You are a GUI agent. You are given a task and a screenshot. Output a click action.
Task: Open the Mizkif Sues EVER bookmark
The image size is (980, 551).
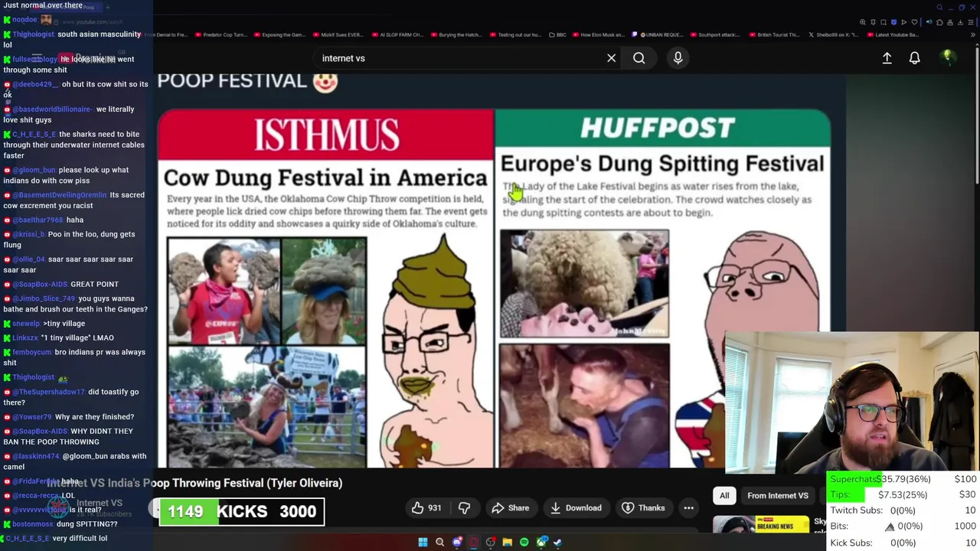click(x=338, y=34)
